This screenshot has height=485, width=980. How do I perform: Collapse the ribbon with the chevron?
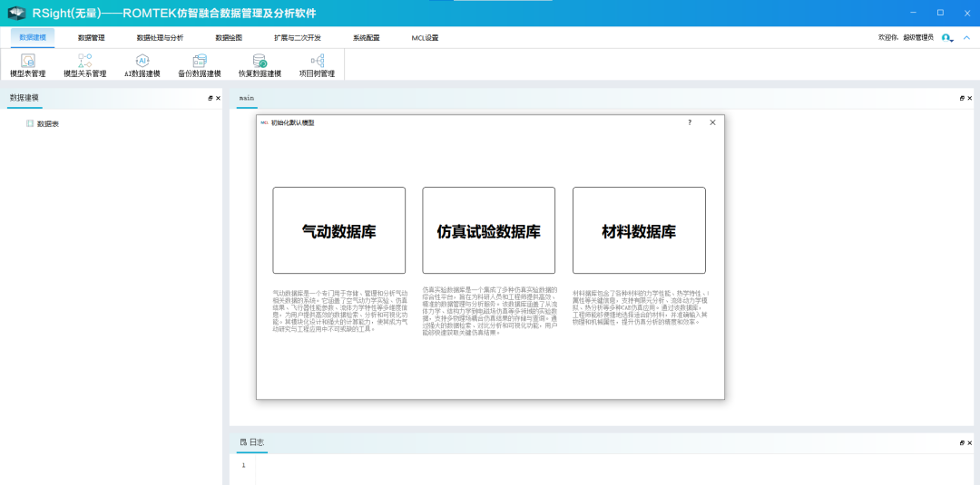tap(966, 38)
